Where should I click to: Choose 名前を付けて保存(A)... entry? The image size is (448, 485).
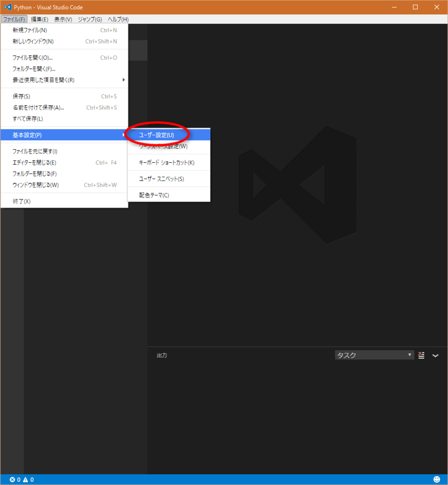tap(64, 108)
